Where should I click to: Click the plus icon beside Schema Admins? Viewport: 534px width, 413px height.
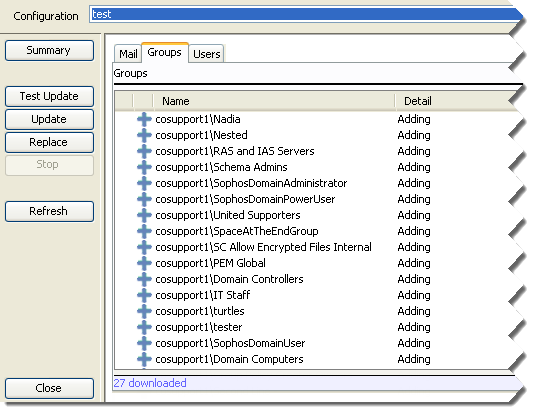(x=144, y=167)
